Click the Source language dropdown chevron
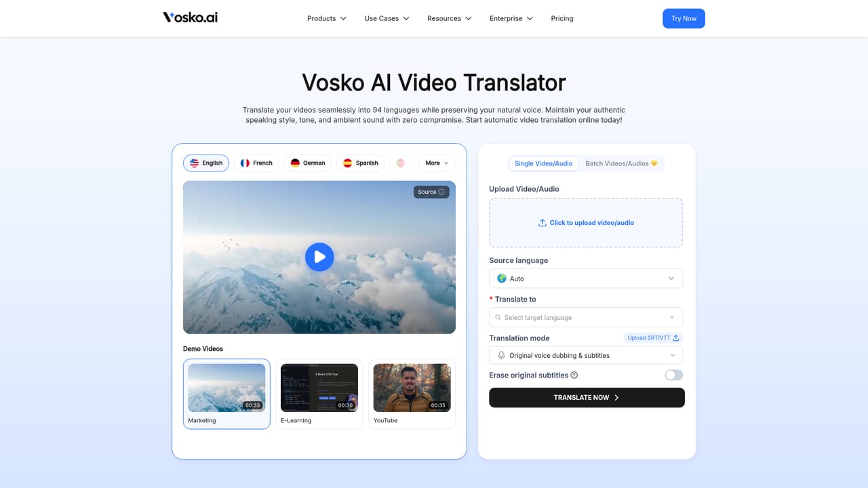This screenshot has width=868, height=488. tap(671, 279)
